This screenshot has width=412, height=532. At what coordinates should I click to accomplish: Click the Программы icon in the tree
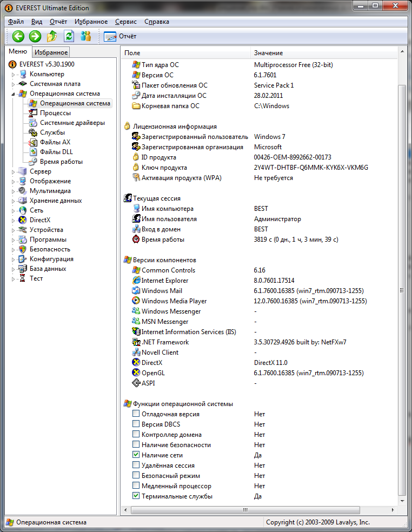pyautogui.click(x=23, y=240)
